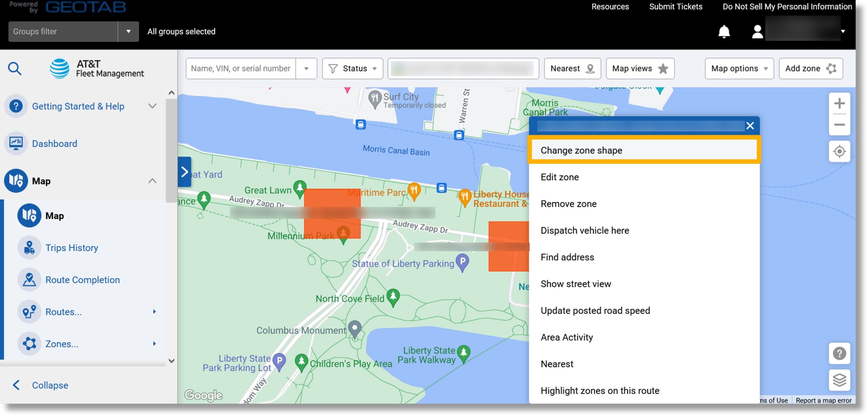Click the Getting Started & Help question icon
The height and width of the screenshot is (416, 868).
(x=16, y=106)
